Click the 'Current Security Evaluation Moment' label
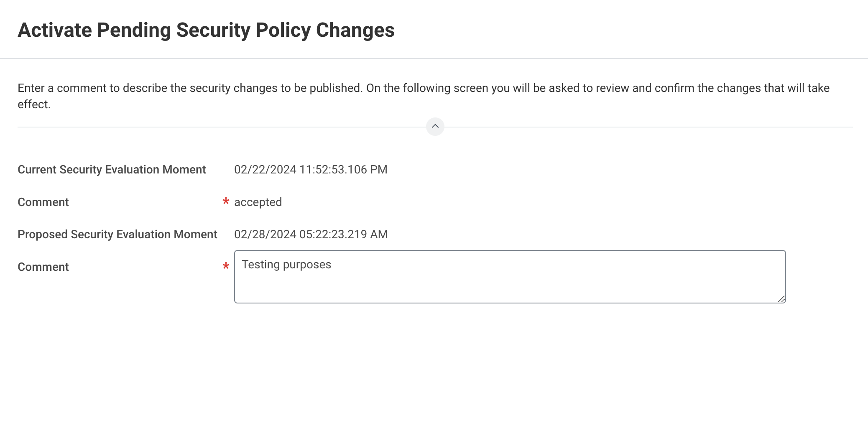The width and height of the screenshot is (868, 423). [x=112, y=170]
